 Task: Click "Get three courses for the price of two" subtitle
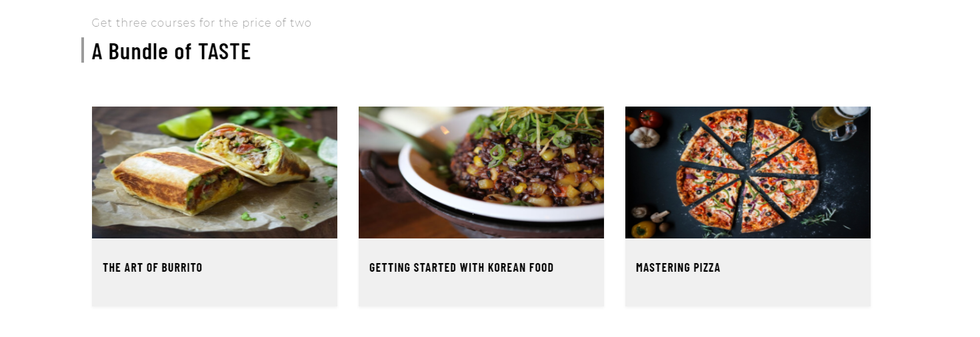click(x=201, y=23)
